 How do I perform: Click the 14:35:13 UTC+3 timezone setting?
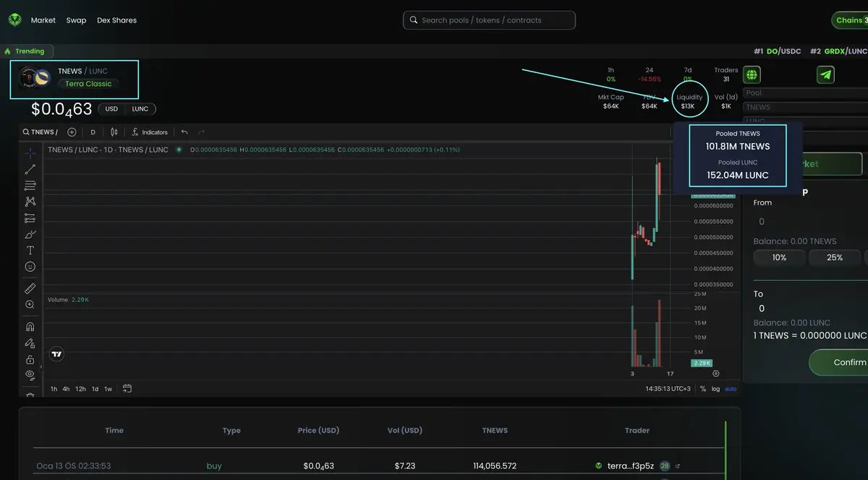[668, 389]
